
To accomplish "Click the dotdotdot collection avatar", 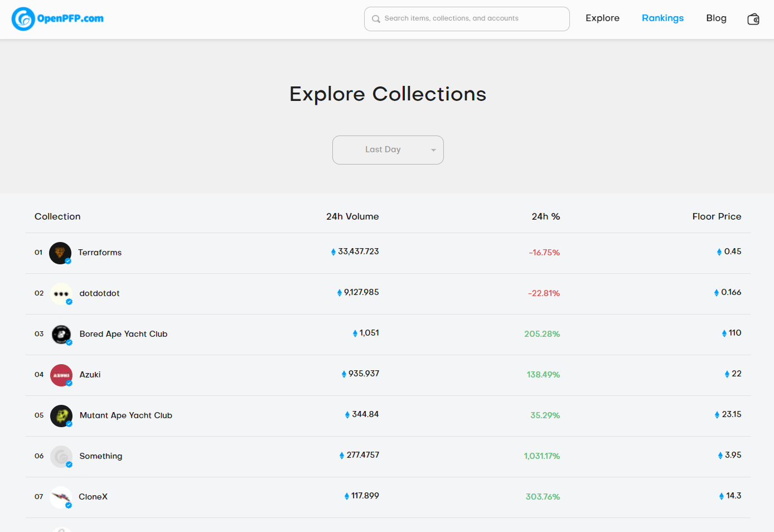I will pyautogui.click(x=61, y=294).
